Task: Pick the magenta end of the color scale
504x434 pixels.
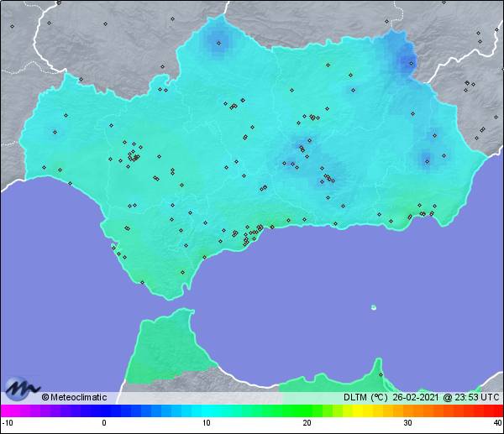Action: (x=7, y=410)
